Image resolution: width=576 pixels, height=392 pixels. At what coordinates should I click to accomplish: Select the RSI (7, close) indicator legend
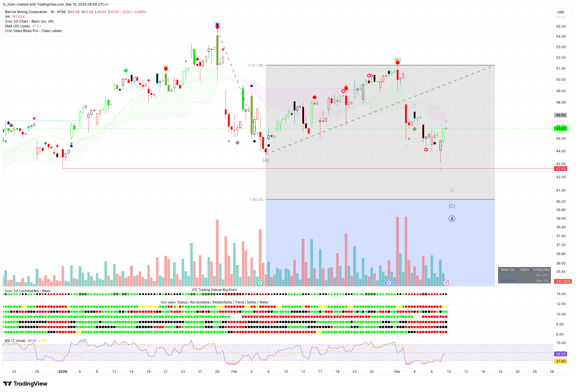tap(15, 341)
